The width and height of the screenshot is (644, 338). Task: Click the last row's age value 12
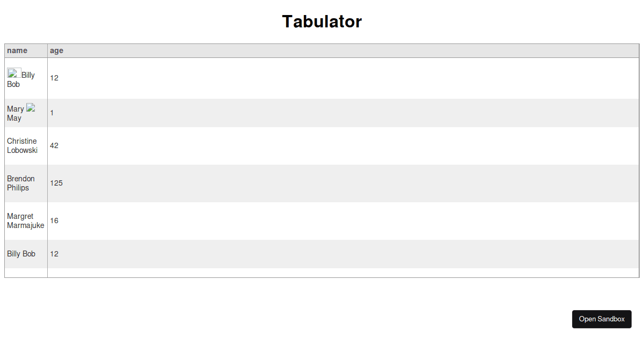click(54, 254)
